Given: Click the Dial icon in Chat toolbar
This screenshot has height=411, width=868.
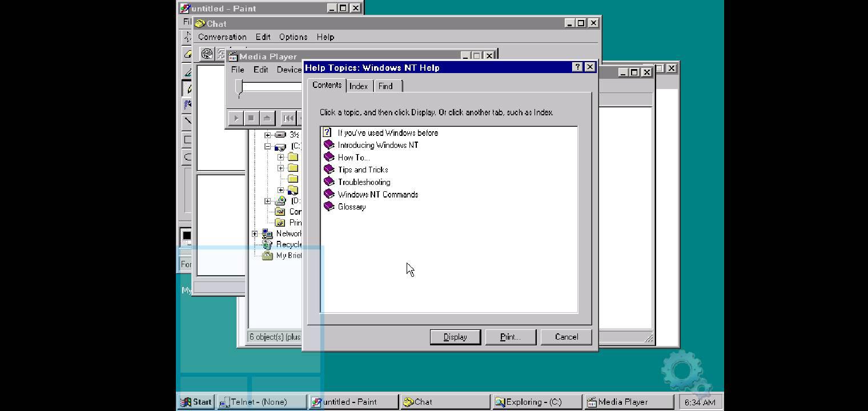Looking at the screenshot, I should (x=207, y=54).
